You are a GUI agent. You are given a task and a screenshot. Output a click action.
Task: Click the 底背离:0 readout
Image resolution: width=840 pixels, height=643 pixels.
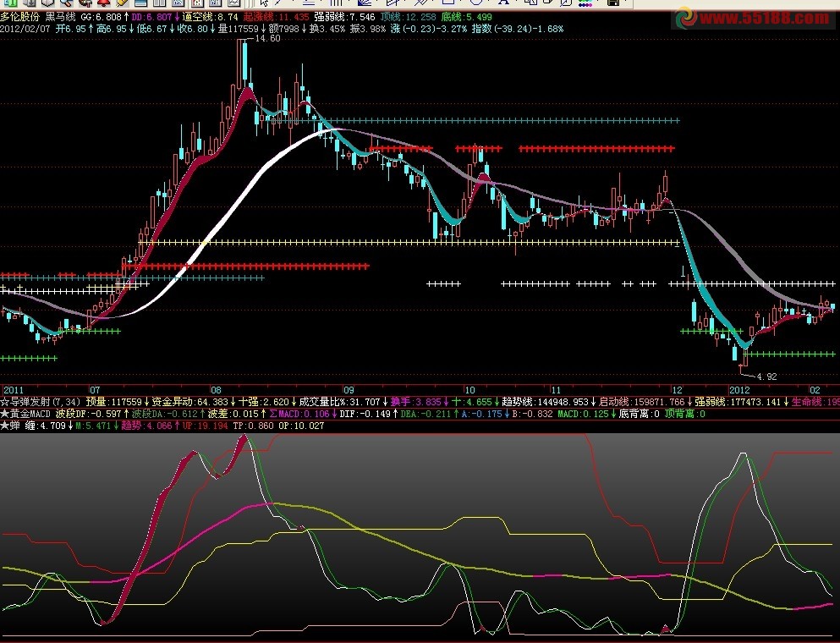[x=640, y=414]
